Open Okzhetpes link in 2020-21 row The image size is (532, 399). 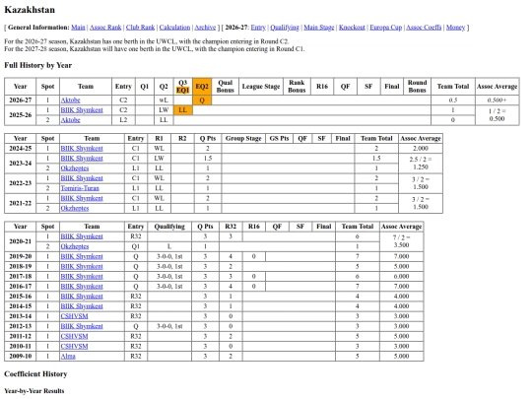click(75, 246)
